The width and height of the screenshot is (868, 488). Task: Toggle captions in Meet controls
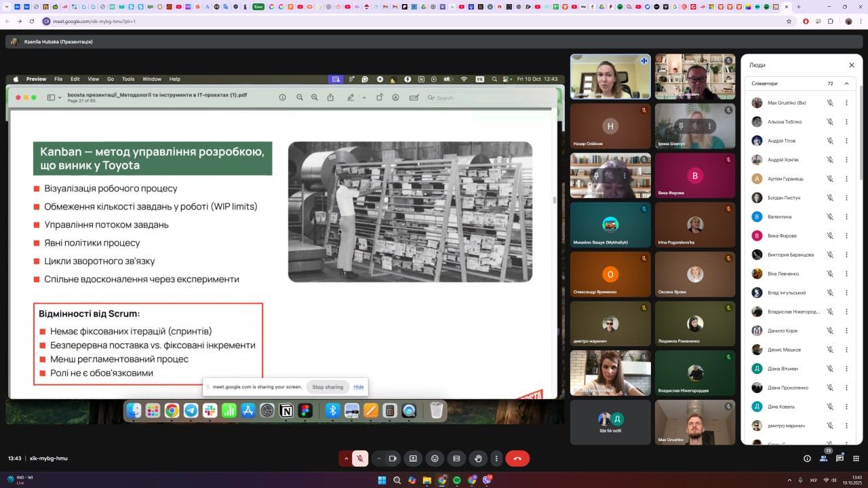[x=456, y=458]
